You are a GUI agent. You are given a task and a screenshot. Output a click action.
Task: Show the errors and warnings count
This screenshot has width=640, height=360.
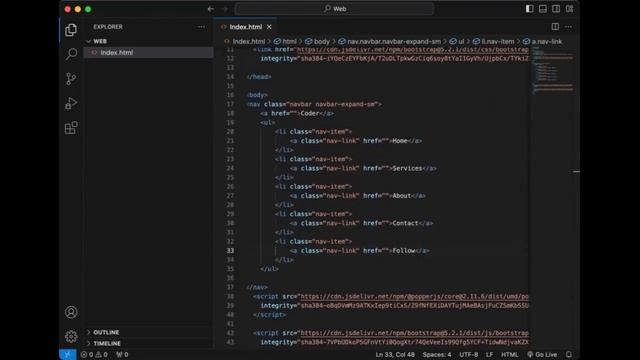tap(94, 355)
